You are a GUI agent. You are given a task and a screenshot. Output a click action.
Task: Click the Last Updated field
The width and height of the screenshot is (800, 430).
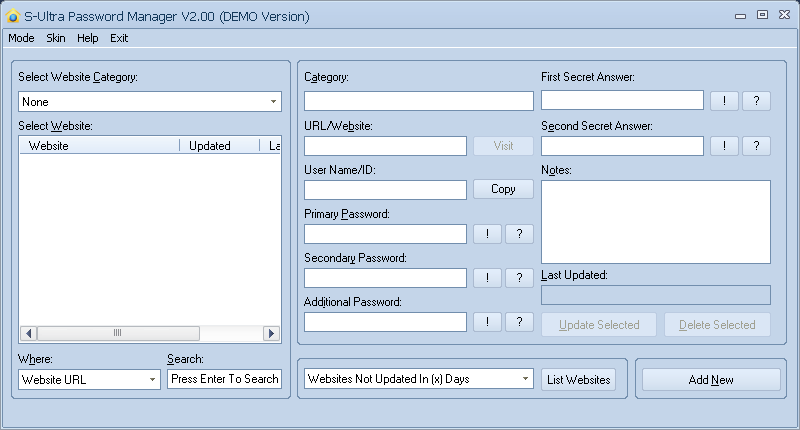656,295
